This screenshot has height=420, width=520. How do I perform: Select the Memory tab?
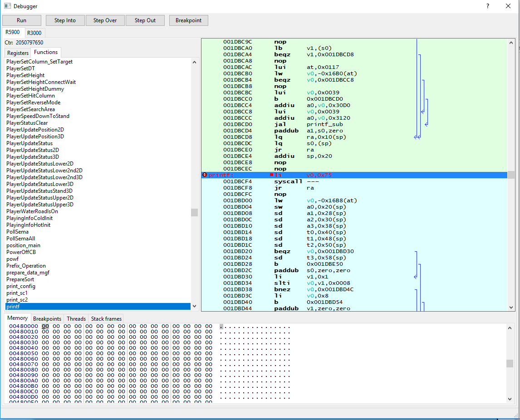(17, 318)
